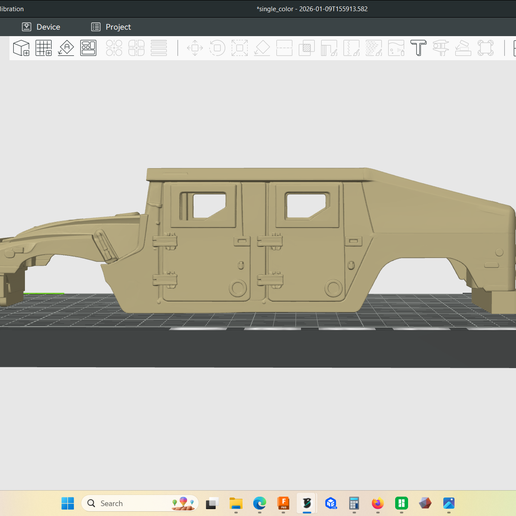The height and width of the screenshot is (516, 516).
Task: Activate the Lay on face tool
Action: 262,48
